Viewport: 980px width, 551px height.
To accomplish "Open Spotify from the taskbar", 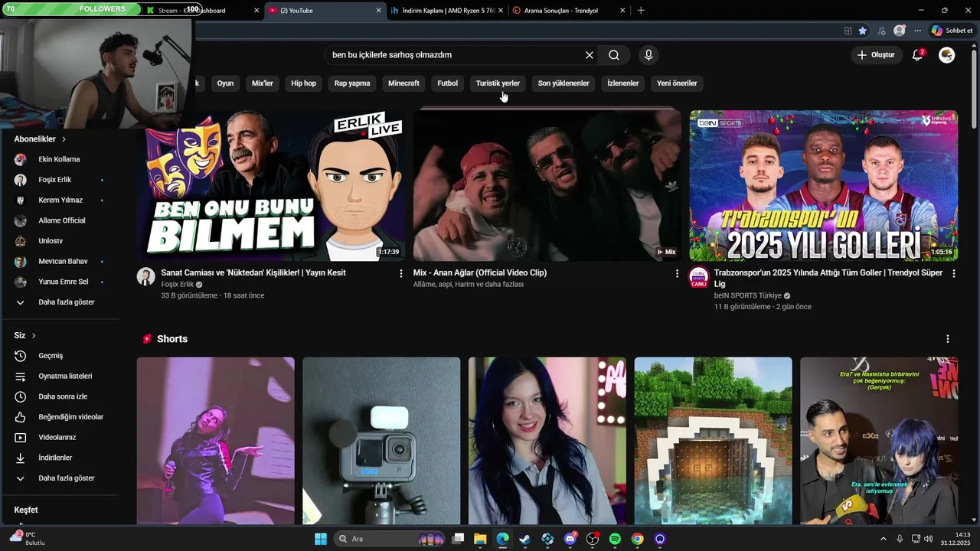I will 615,539.
